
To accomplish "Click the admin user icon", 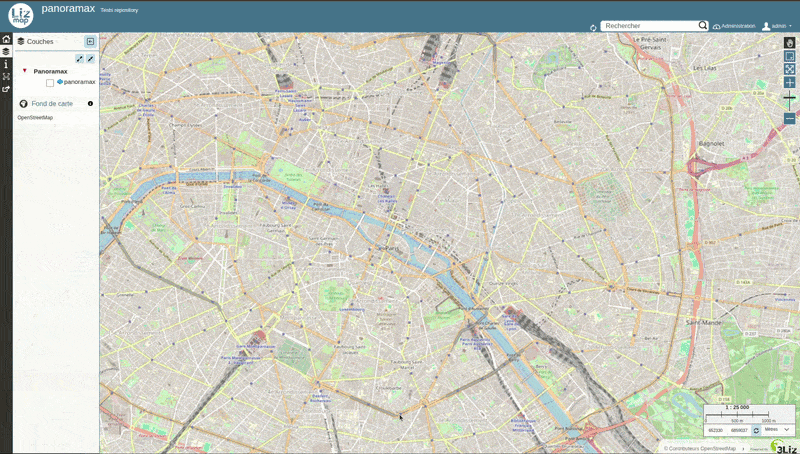I will [x=766, y=26].
